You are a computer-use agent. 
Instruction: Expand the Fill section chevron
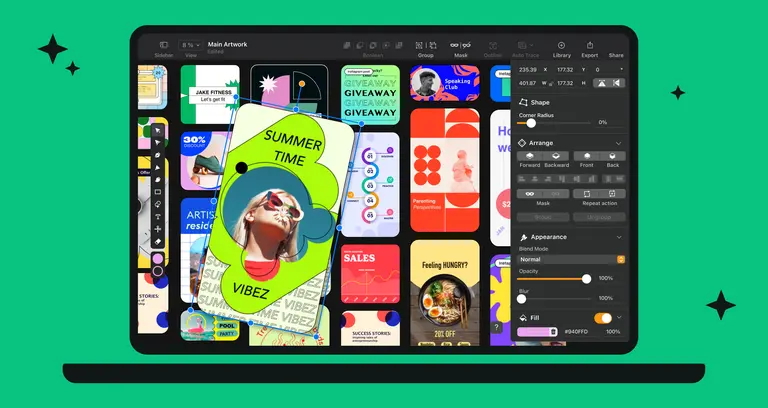pyautogui.click(x=619, y=318)
